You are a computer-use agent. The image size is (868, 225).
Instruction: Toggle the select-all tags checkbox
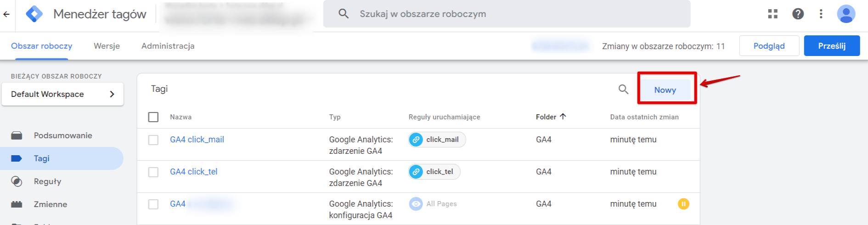coord(153,117)
